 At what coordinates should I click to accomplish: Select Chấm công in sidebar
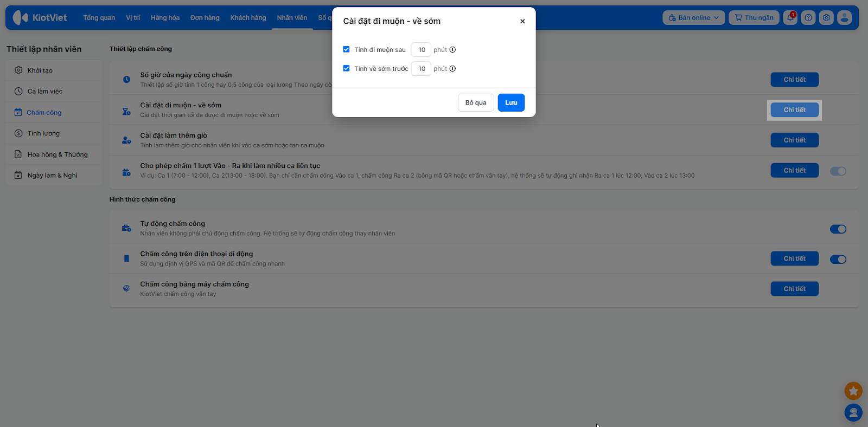[x=54, y=113]
